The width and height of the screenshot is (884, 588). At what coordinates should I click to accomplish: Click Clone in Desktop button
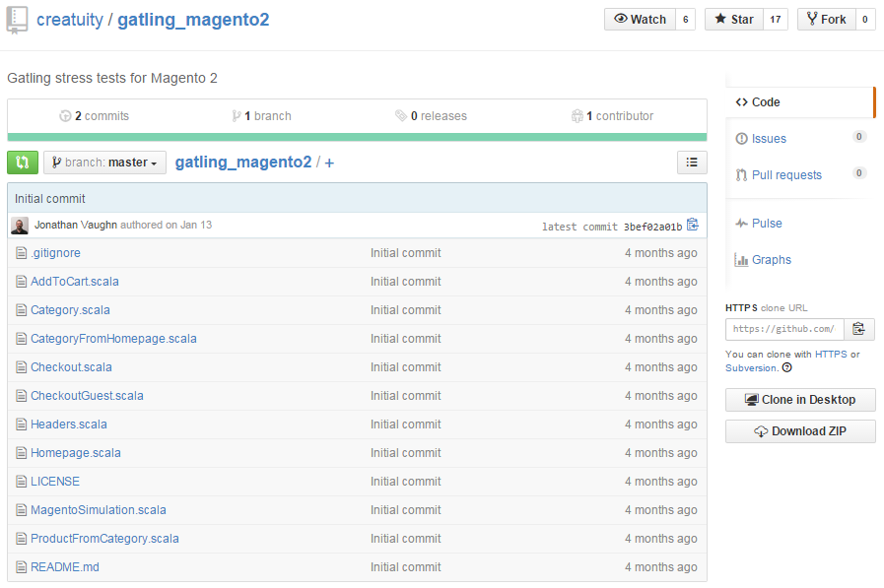pyautogui.click(x=800, y=400)
